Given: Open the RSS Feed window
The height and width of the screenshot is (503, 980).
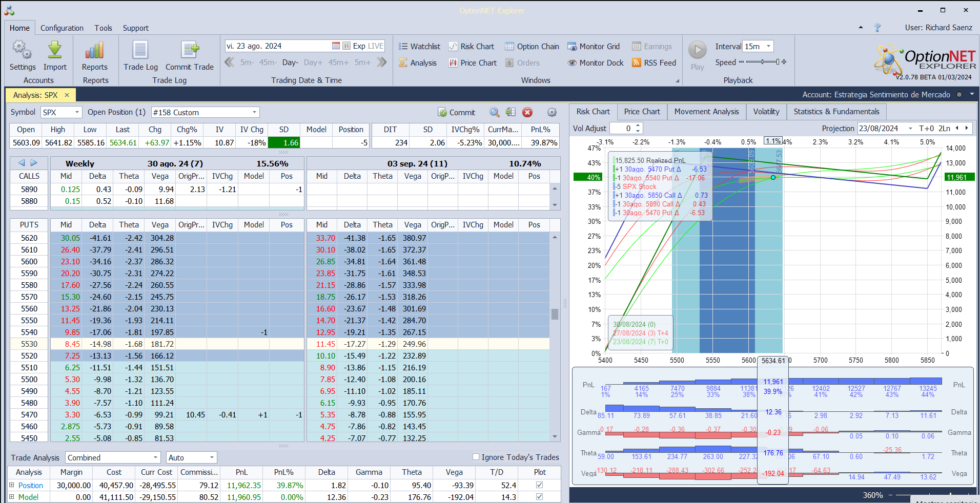Looking at the screenshot, I should click(654, 63).
